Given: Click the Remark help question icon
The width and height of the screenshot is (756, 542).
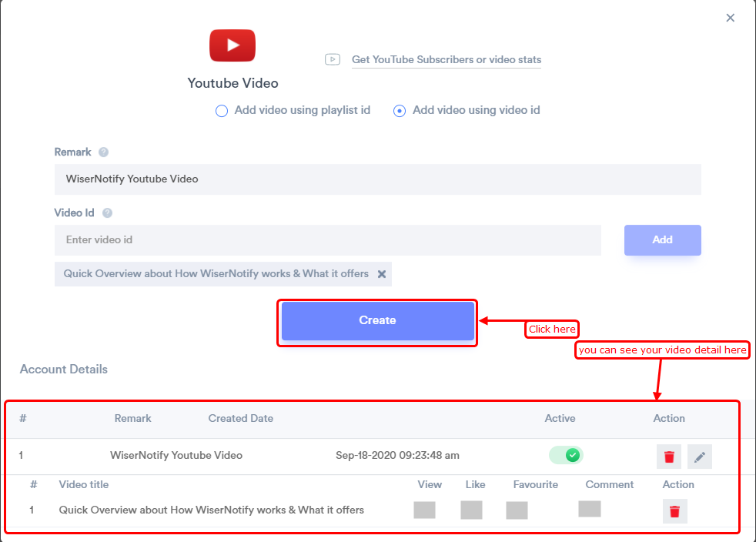Looking at the screenshot, I should click(x=104, y=152).
